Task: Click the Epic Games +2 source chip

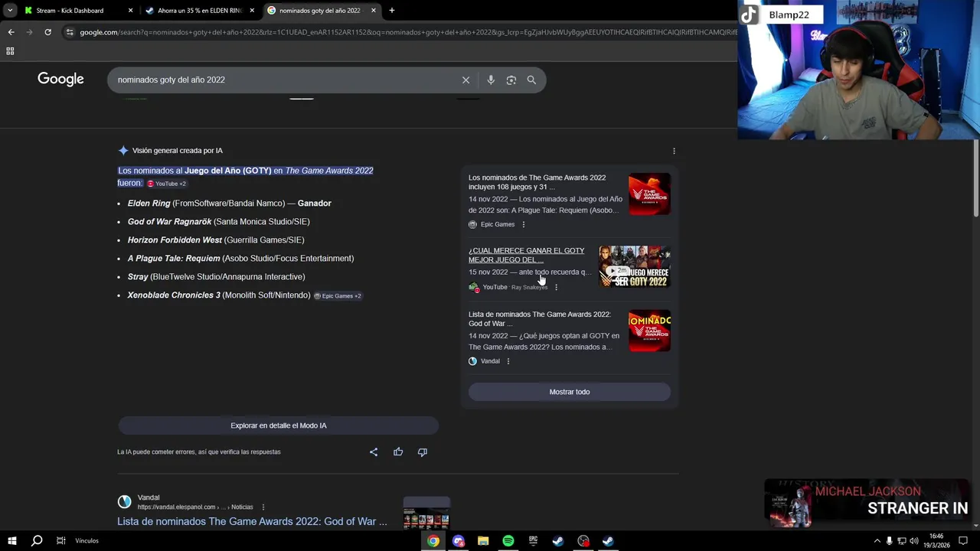Action: tap(338, 296)
